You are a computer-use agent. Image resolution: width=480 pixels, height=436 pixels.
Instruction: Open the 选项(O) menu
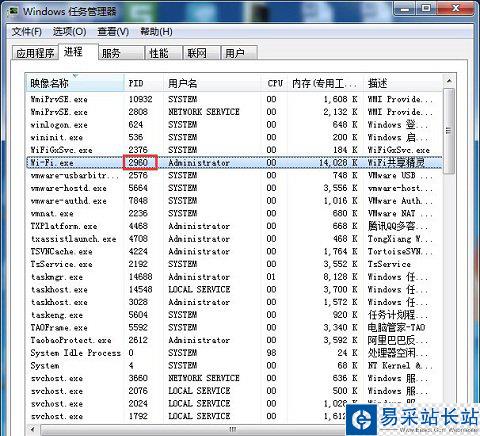click(69, 32)
